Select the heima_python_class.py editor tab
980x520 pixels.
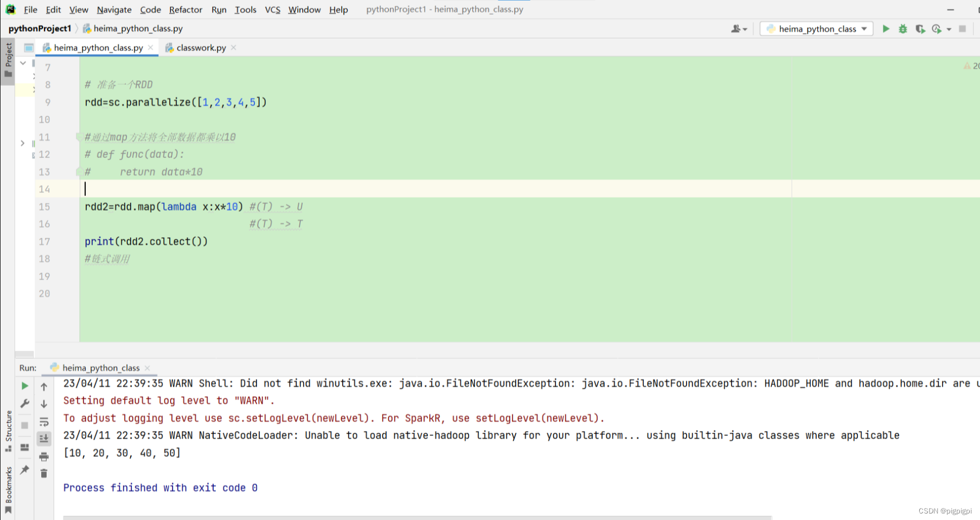(x=98, y=48)
